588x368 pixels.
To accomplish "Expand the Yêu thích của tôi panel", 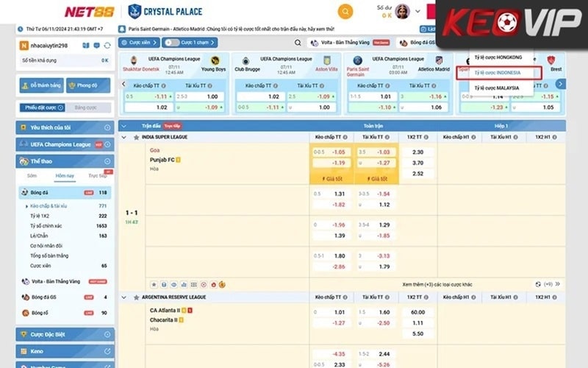I will coord(65,127).
